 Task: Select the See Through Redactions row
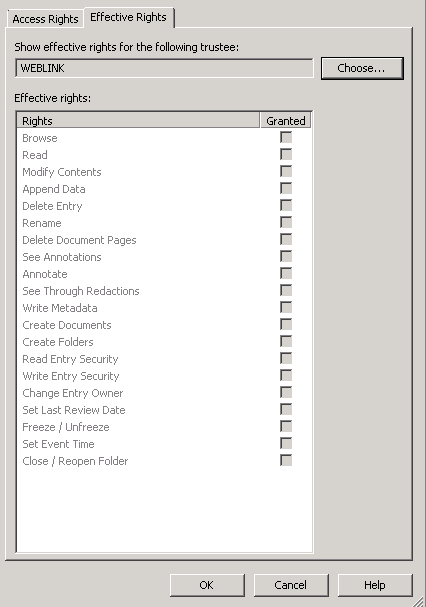(164, 291)
